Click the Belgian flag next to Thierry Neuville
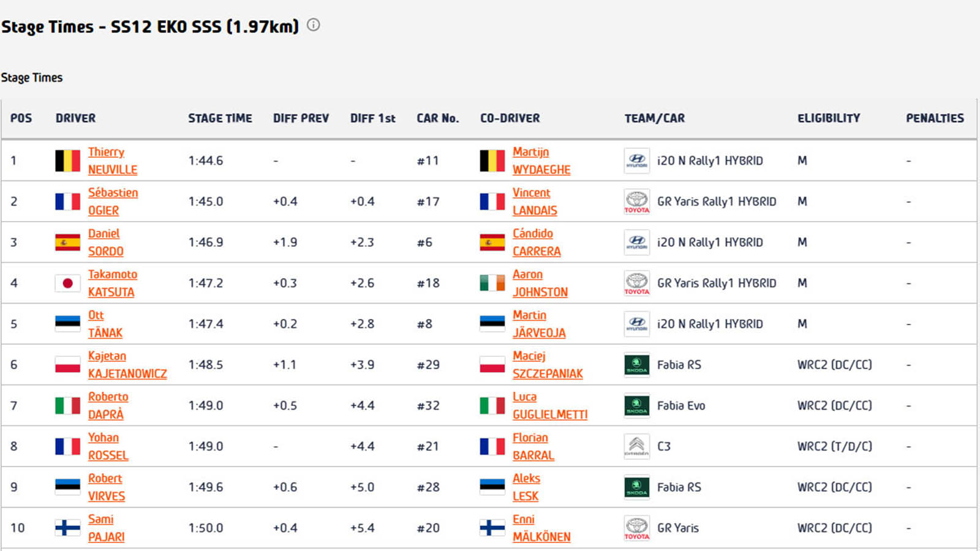The image size is (980, 551). [x=67, y=160]
